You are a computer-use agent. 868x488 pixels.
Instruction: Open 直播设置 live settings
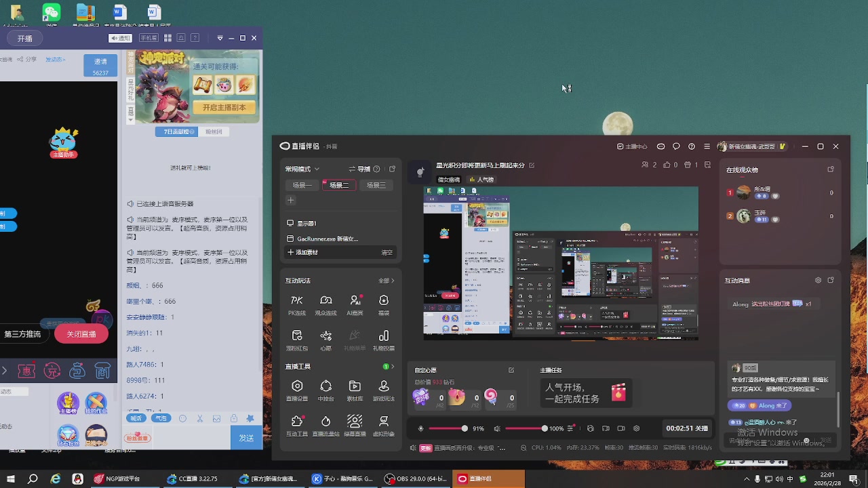297,390
